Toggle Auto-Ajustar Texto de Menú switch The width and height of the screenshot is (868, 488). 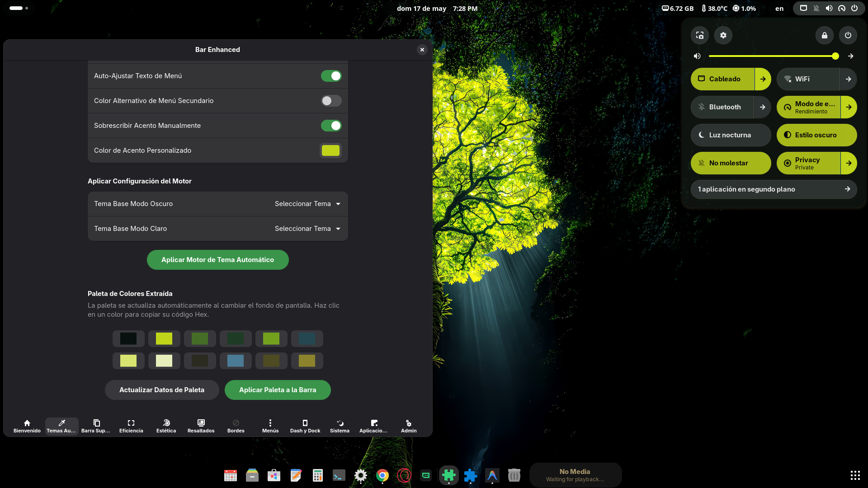331,76
